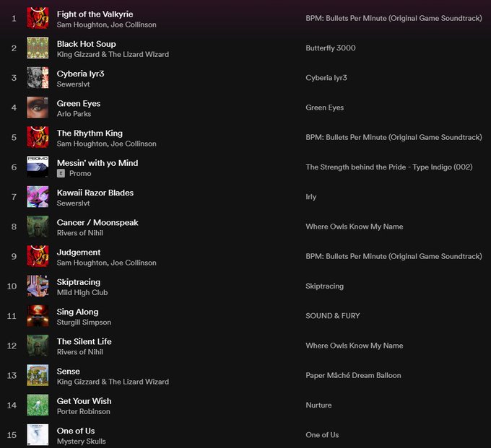The width and height of the screenshot is (491, 448).
Task: Click Messin' with yo Mind Promo cover
Action: (x=38, y=167)
